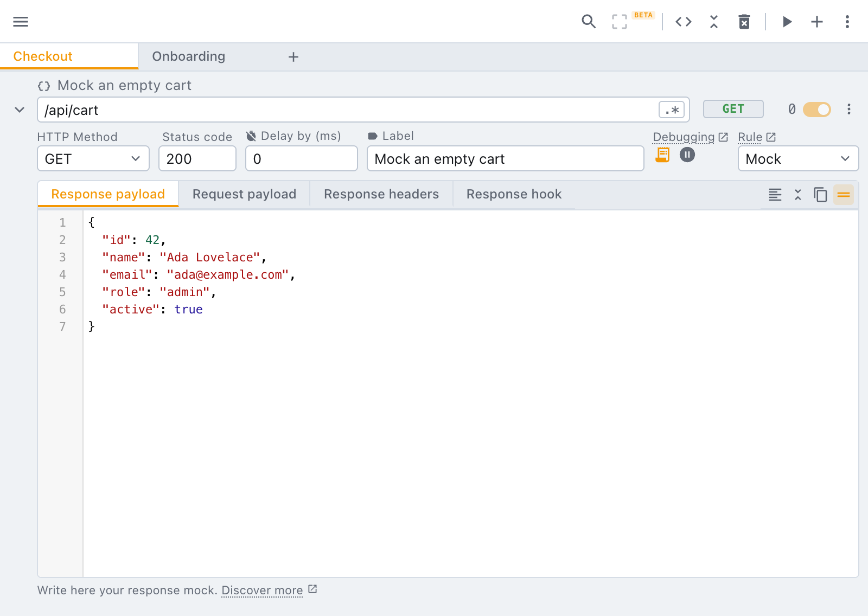Collapse the /api/cart rule chevron

[x=20, y=110]
